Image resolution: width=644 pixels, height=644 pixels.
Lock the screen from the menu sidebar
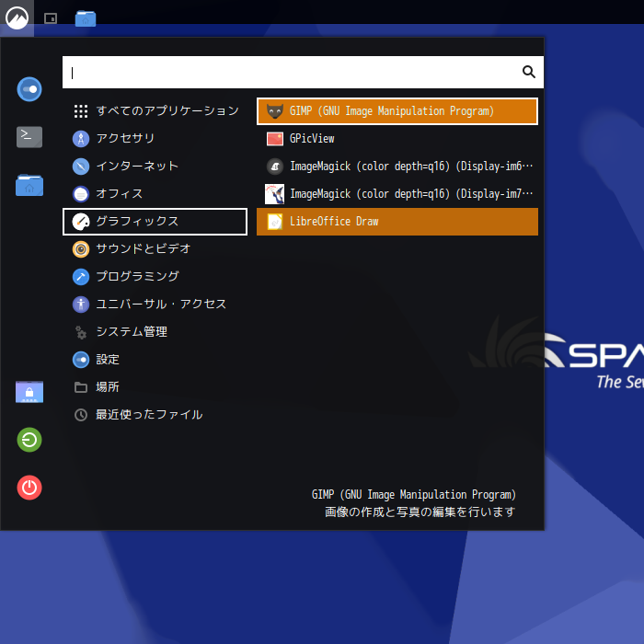tap(29, 391)
